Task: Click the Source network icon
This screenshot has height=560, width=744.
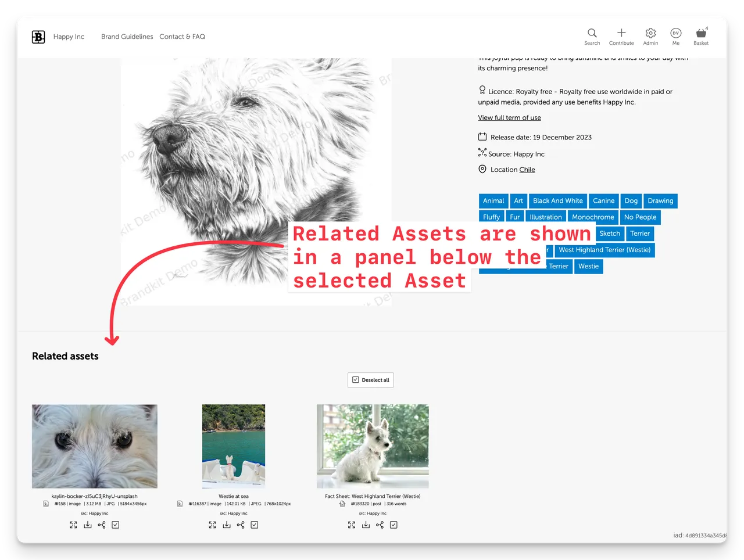Action: (482, 153)
